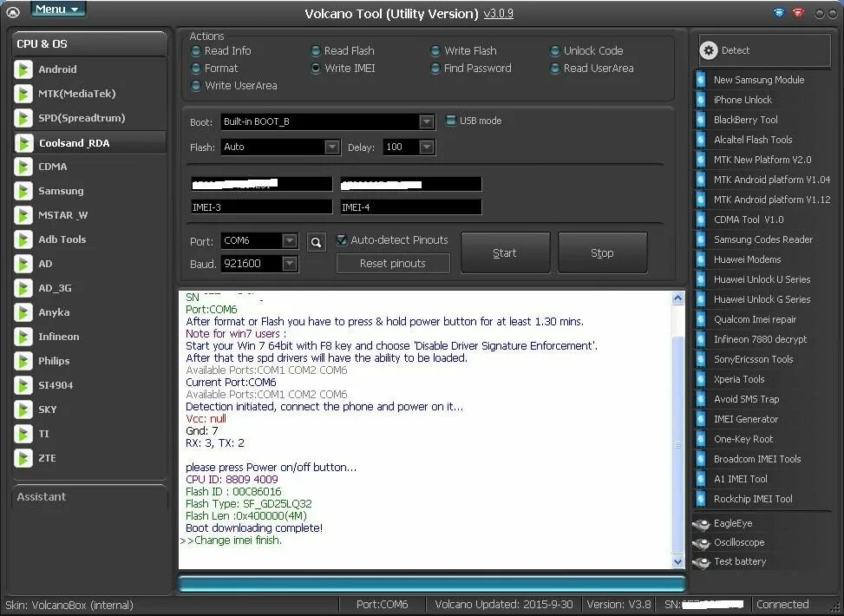The height and width of the screenshot is (616, 844).
Task: Uncheck Auto-detect Pinouts
Action: point(341,240)
